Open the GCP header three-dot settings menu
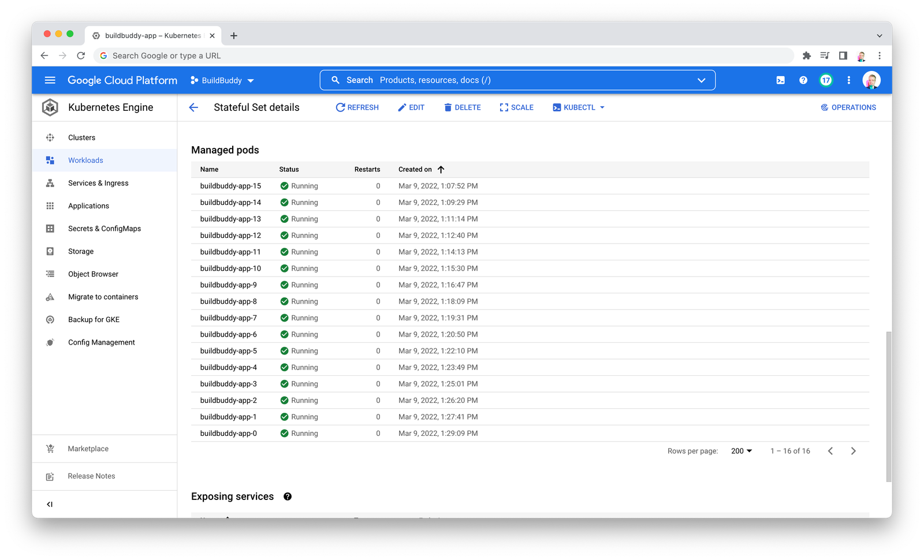Screen dimensions: 924x560 [849, 80]
